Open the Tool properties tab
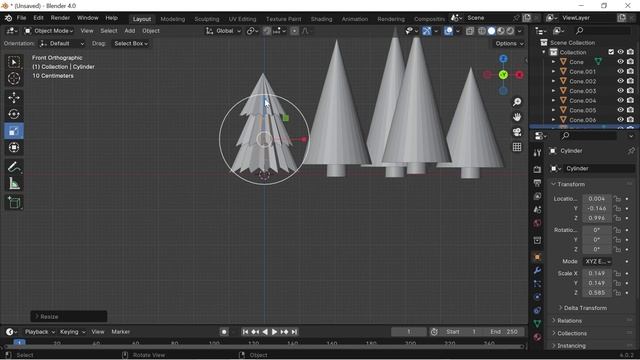This screenshot has width=640, height=360. (537, 152)
